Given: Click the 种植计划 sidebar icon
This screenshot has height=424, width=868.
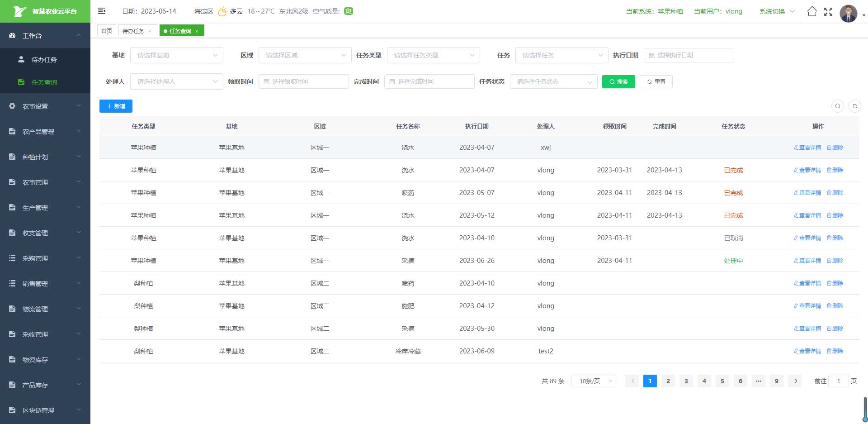Looking at the screenshot, I should coord(12,157).
